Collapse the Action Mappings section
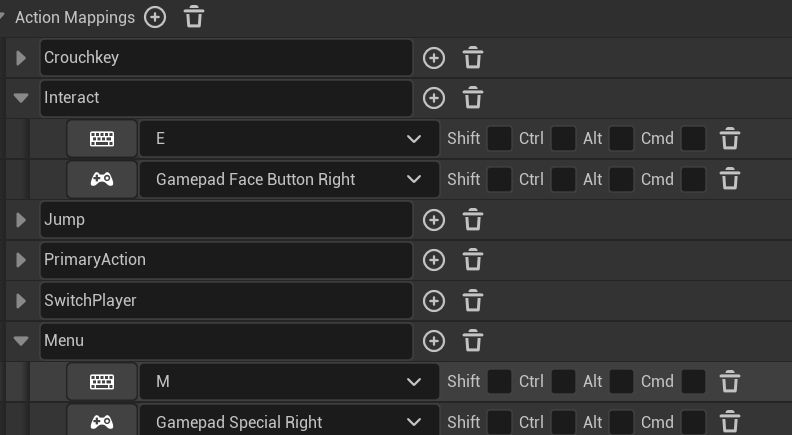Image resolution: width=792 pixels, height=435 pixels. [x=5, y=17]
